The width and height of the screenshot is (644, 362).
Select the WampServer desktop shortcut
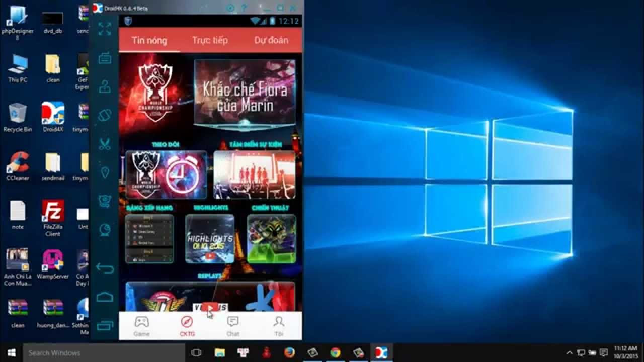pyautogui.click(x=53, y=264)
